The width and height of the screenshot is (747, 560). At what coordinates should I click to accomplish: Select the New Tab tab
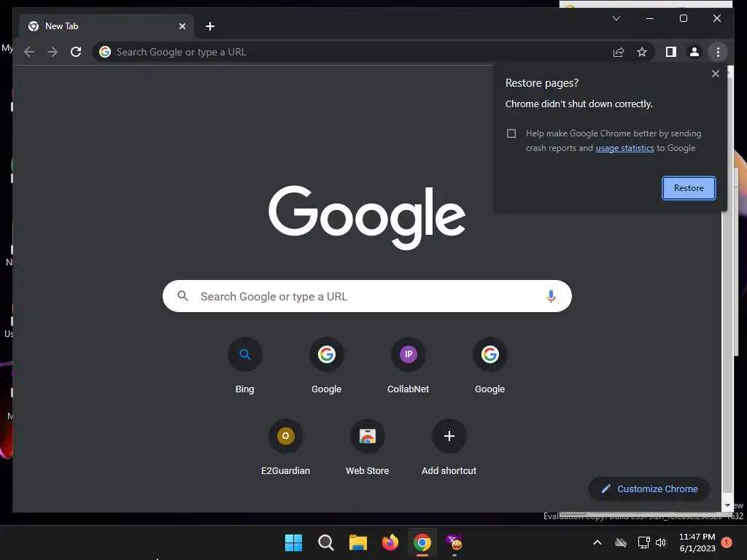107,26
